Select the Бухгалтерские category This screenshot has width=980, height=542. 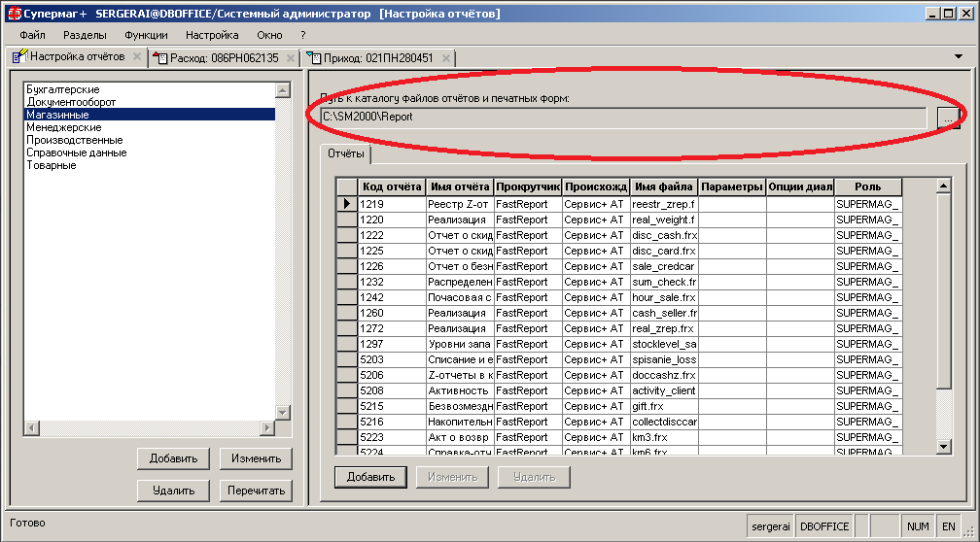[63, 89]
